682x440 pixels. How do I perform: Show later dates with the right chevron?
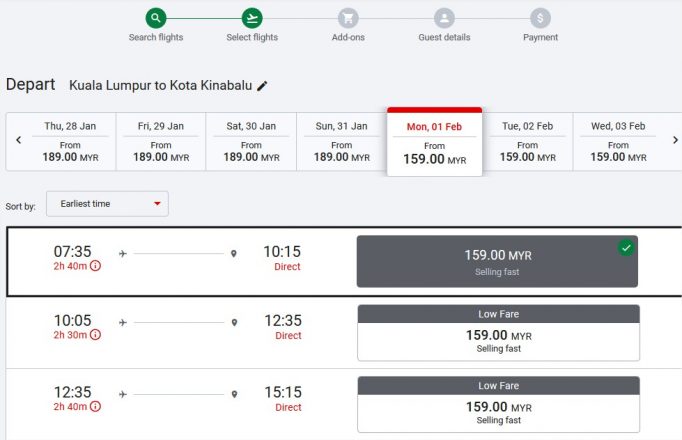[675, 140]
